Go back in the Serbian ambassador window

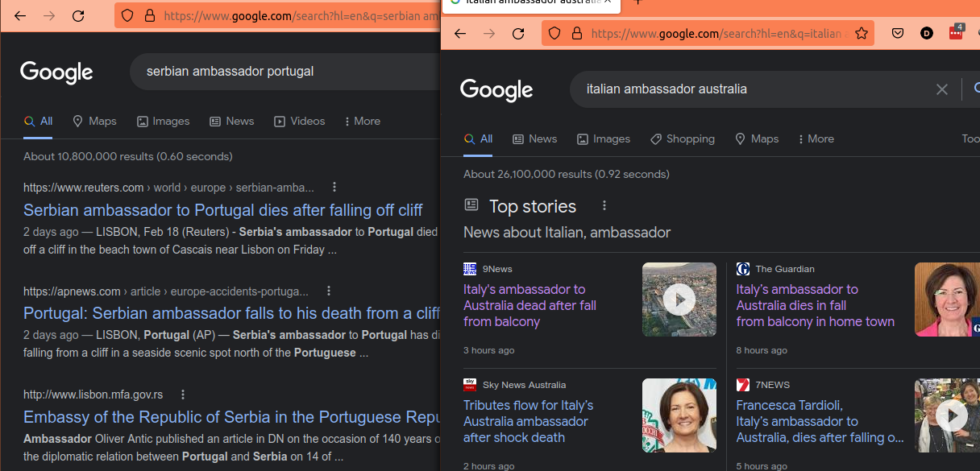point(20,15)
